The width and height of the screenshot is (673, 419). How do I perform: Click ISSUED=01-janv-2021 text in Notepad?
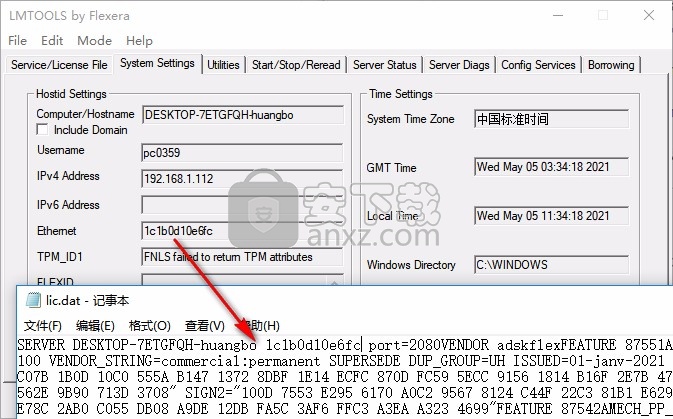(x=588, y=361)
